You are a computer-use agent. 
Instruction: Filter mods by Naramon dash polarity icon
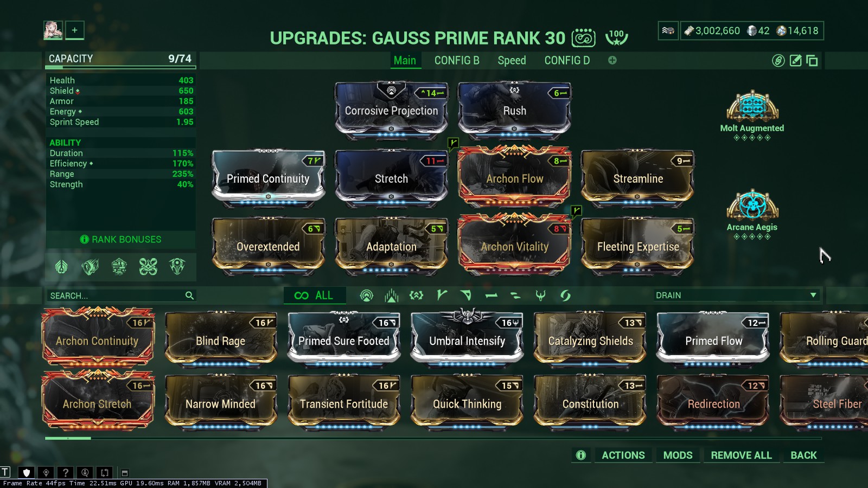(491, 296)
